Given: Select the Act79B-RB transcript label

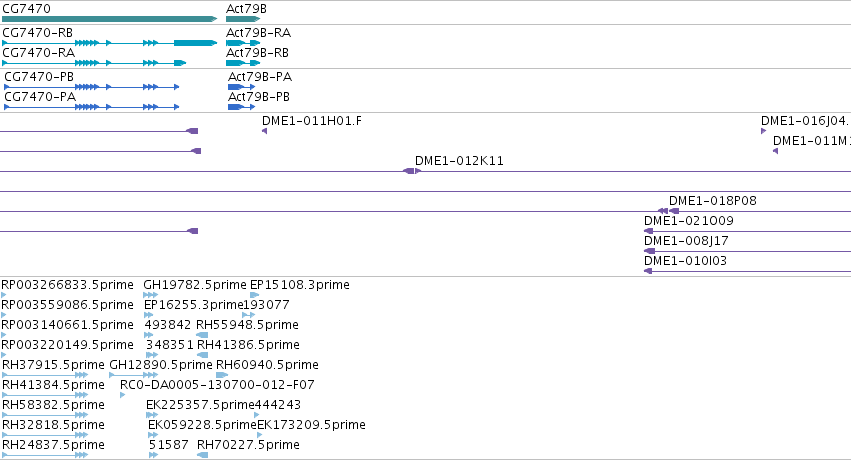Looking at the screenshot, I should (257, 53).
